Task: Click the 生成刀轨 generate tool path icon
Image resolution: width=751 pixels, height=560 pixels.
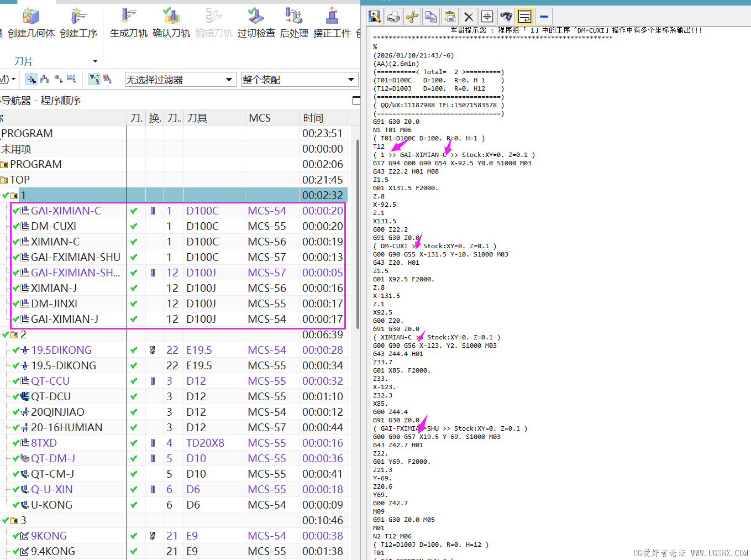Action: click(128, 17)
